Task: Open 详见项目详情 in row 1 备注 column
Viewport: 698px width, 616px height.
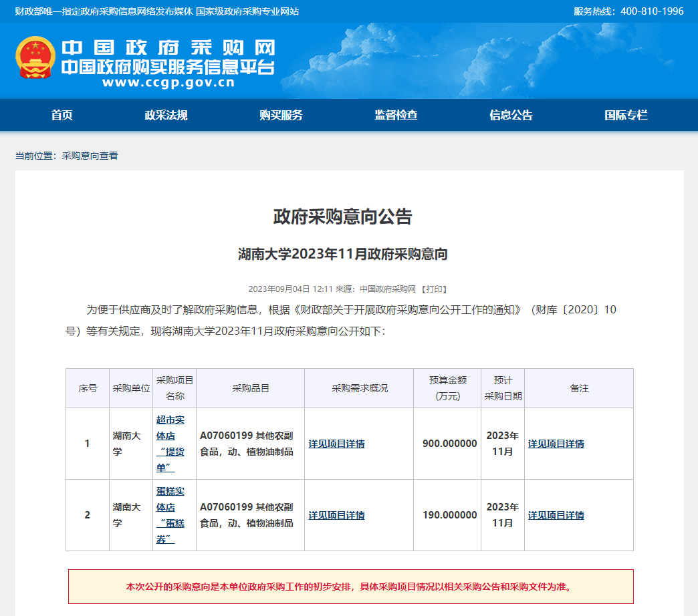Action: 556,444
